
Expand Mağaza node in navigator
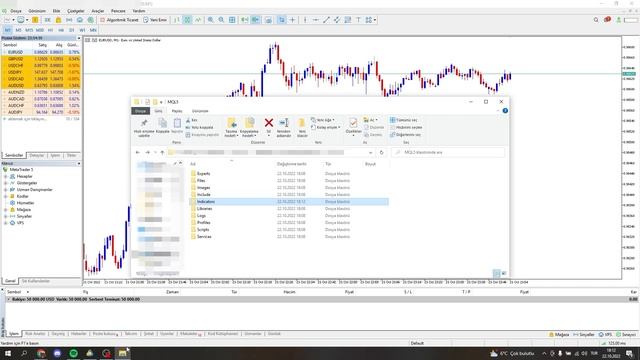click(6, 209)
